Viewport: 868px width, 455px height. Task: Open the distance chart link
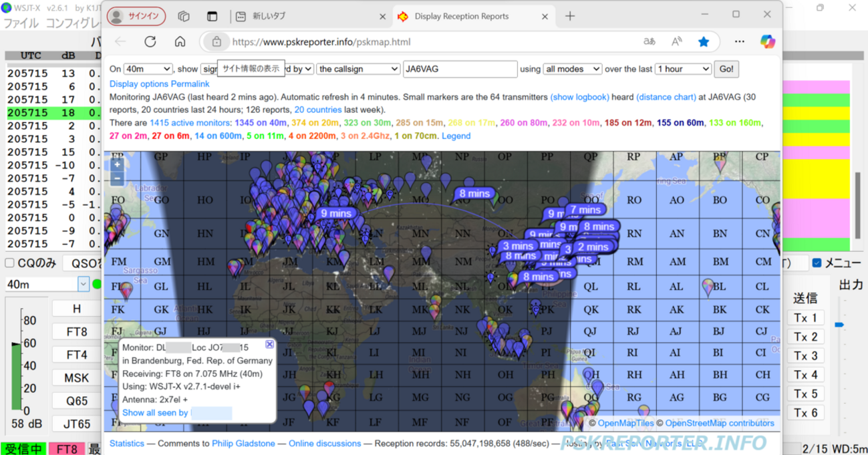pos(666,97)
